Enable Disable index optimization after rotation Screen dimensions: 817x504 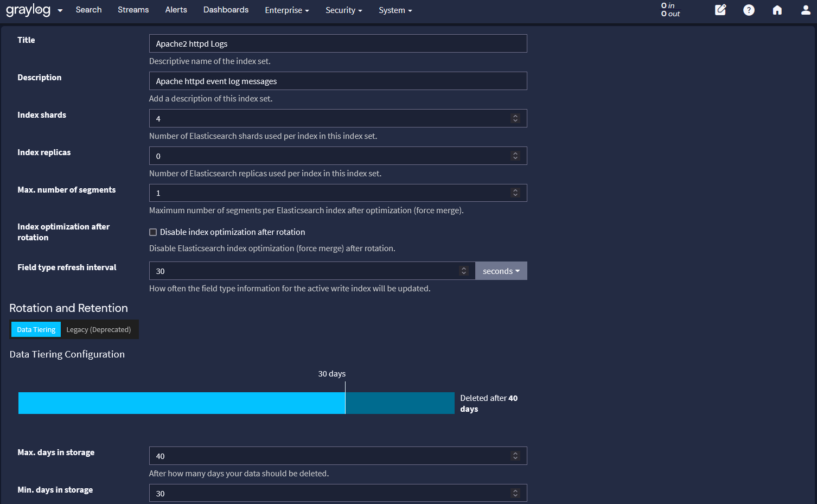click(x=152, y=232)
